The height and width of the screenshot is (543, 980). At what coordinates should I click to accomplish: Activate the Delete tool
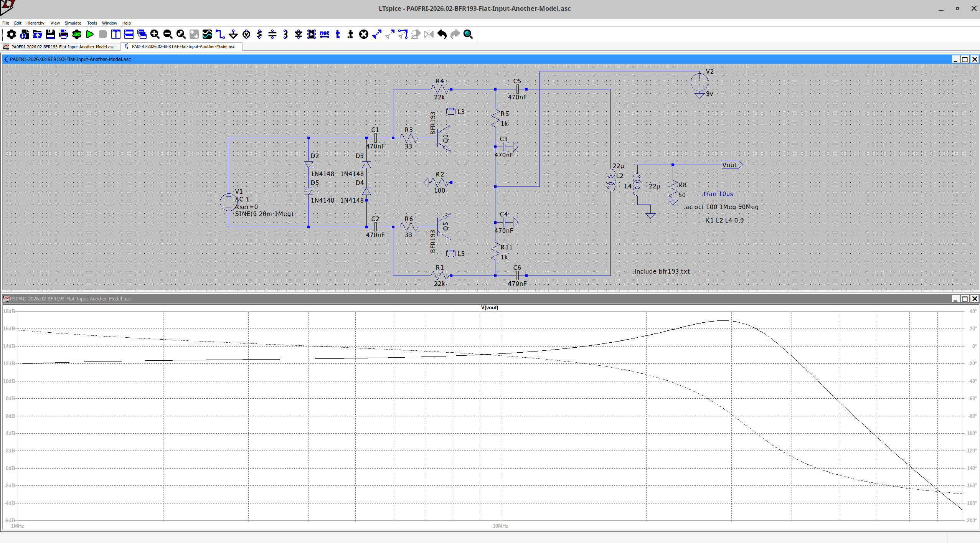click(363, 35)
